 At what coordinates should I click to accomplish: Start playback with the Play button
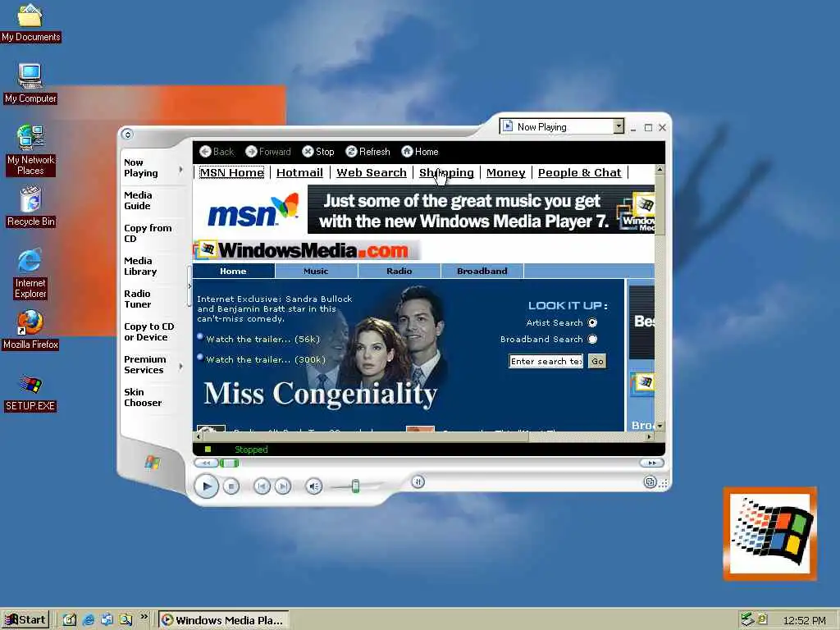pos(206,486)
